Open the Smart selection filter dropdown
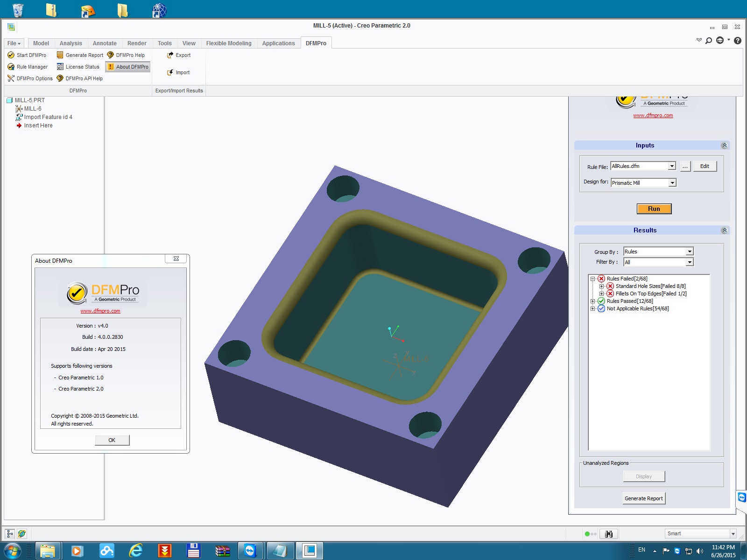Image resolution: width=747 pixels, height=560 pixels. click(733, 534)
